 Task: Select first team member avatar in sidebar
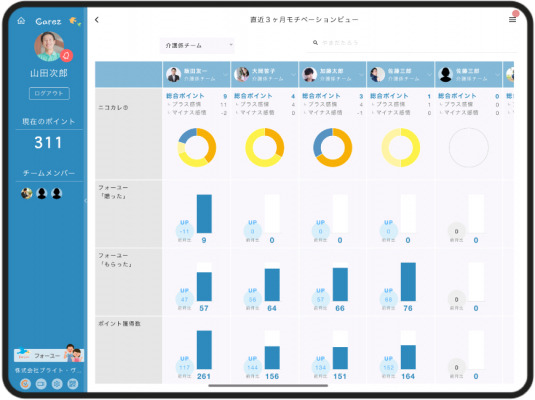point(27,194)
